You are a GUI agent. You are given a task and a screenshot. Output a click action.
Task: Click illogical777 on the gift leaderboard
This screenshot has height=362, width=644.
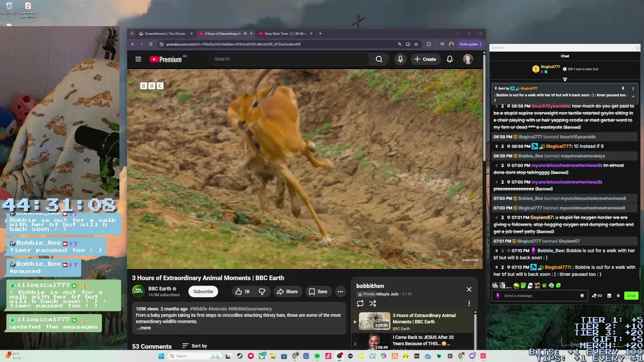coord(550,66)
